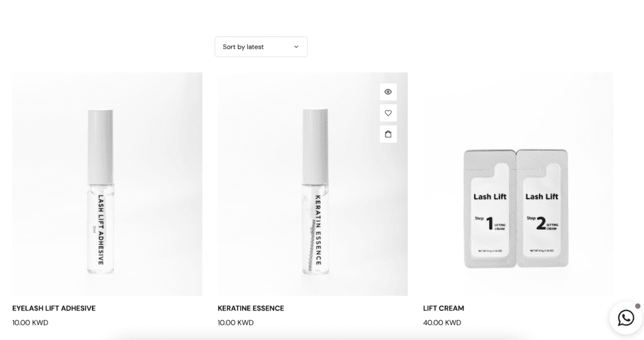This screenshot has width=644, height=340.
Task: Select the Lash Lift Step 2 sachet
Action: click(x=542, y=209)
